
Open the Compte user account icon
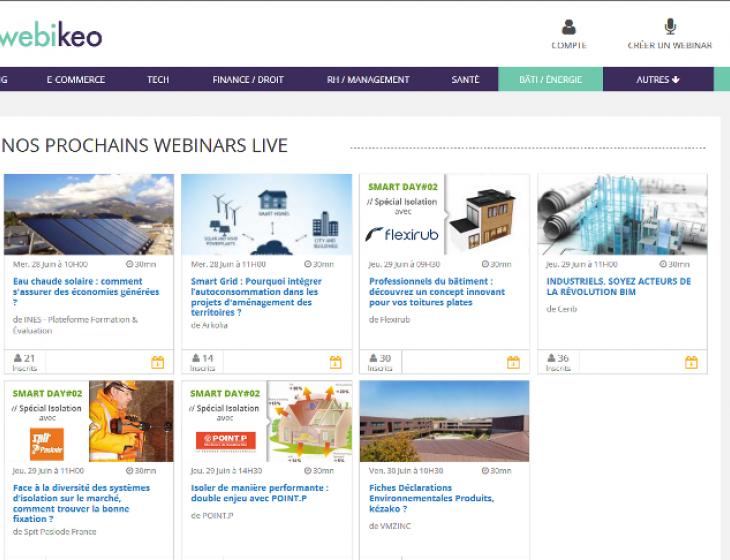tap(568, 27)
